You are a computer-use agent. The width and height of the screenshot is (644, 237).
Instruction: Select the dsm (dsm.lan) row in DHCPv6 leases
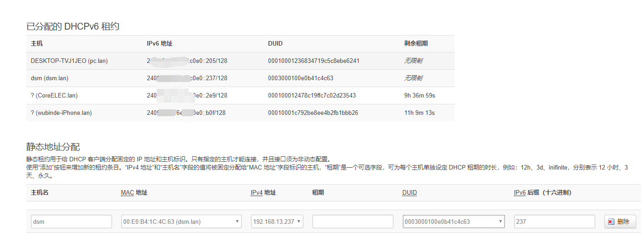pyautogui.click(x=50, y=78)
